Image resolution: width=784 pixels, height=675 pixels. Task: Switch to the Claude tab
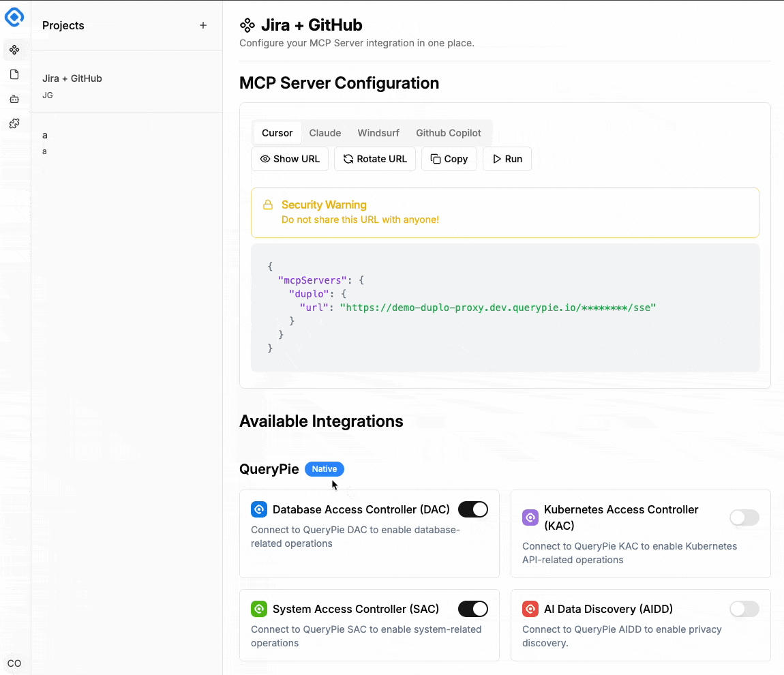pos(325,133)
